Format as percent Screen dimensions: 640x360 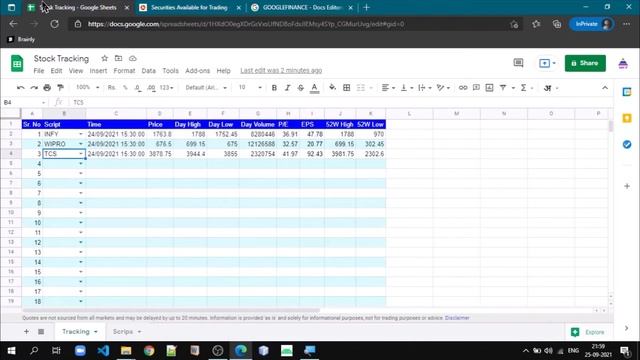click(x=125, y=88)
